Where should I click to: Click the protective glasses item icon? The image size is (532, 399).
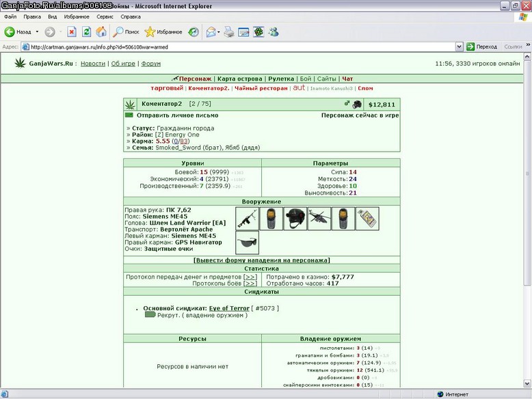click(247, 243)
